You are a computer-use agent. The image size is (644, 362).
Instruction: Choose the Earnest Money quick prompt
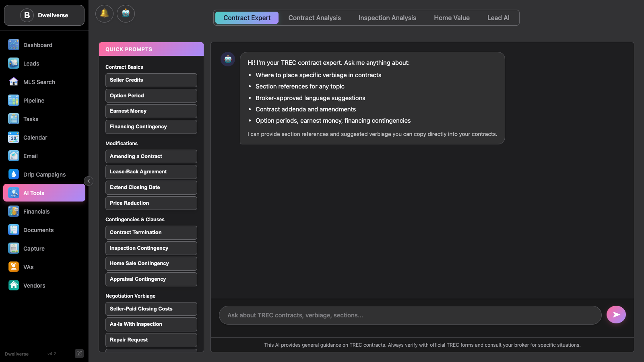click(151, 111)
